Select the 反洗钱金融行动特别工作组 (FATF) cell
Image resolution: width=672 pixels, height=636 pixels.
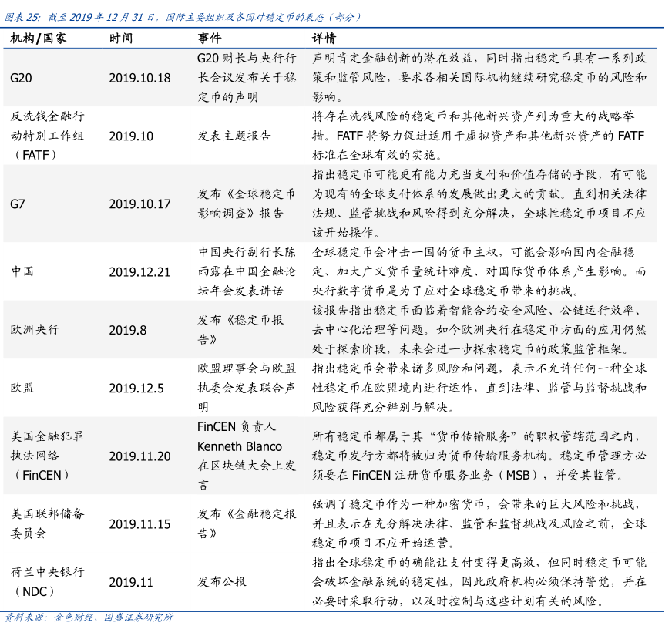click(x=48, y=136)
